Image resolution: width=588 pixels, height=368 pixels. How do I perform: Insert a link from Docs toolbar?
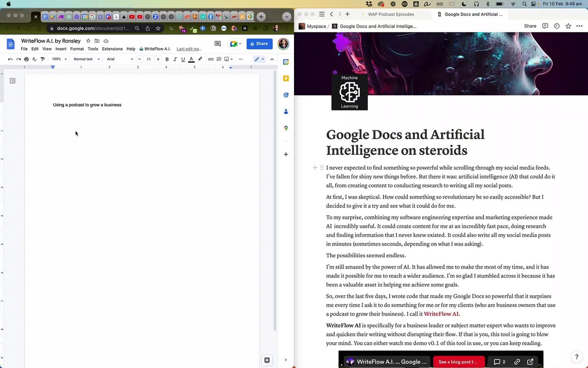click(211, 59)
